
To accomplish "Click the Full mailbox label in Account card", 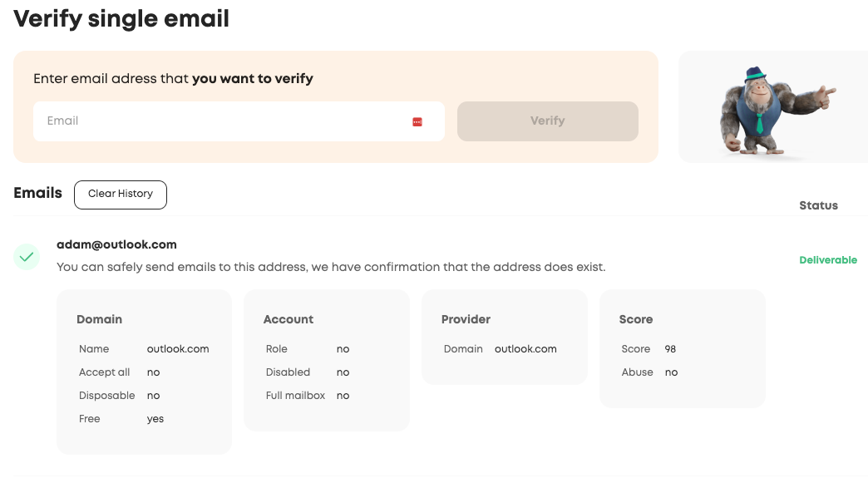I will click(295, 396).
